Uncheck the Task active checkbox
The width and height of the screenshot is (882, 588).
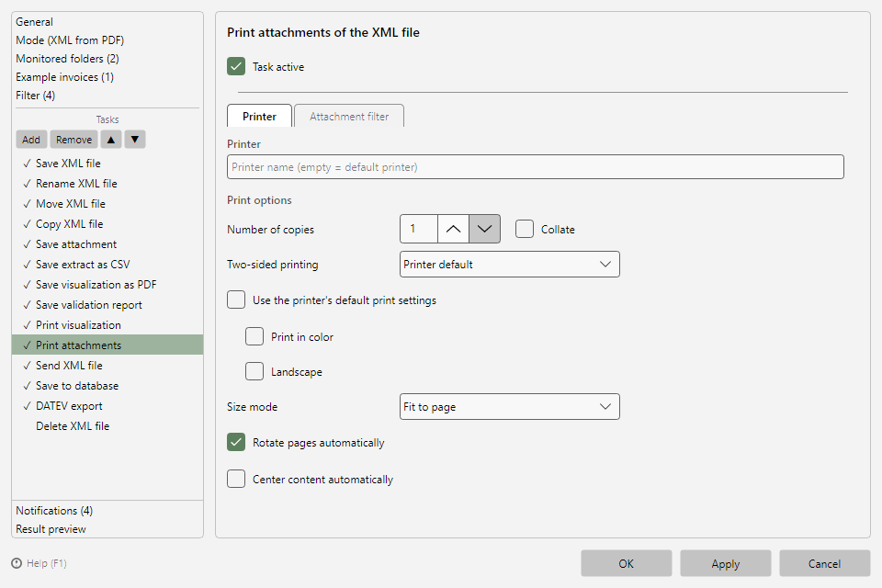236,66
